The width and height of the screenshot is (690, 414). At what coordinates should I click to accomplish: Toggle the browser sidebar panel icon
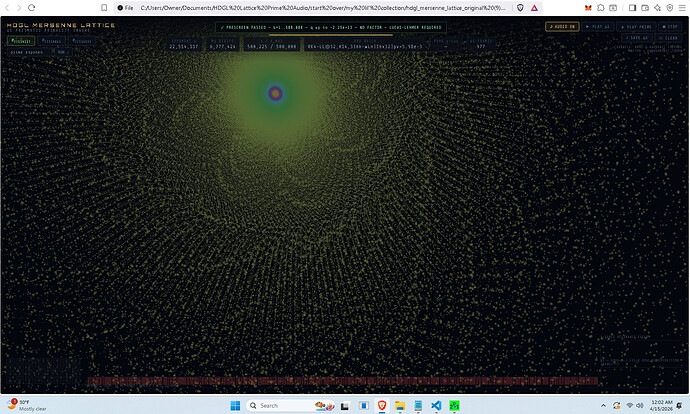[x=633, y=7]
